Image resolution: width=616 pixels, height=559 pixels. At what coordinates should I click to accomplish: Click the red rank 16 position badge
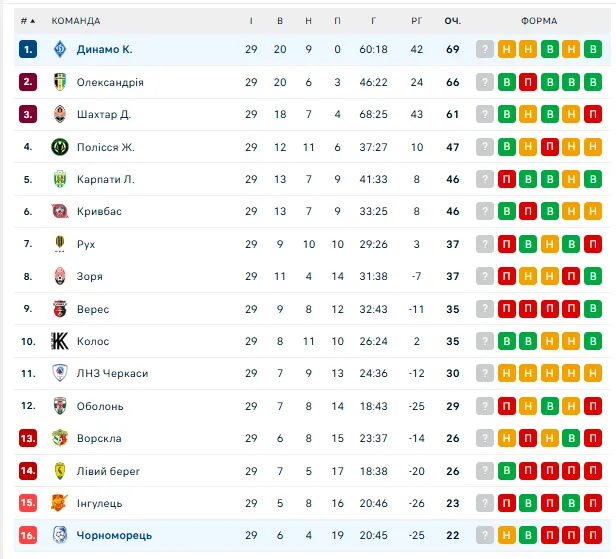pyautogui.click(x=28, y=535)
